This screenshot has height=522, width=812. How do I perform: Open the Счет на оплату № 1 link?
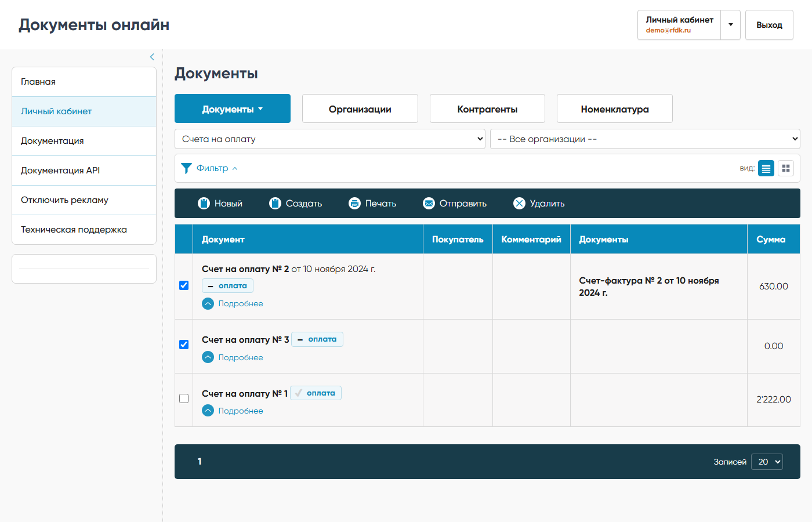click(x=245, y=393)
